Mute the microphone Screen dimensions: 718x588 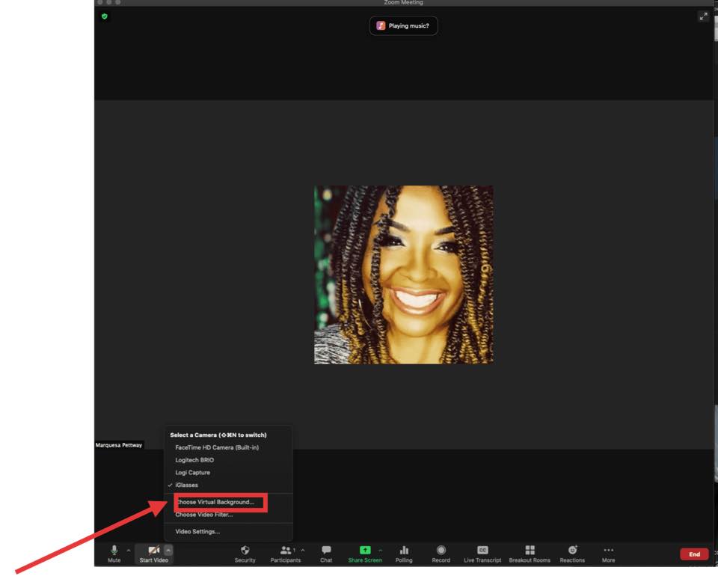tap(114, 553)
